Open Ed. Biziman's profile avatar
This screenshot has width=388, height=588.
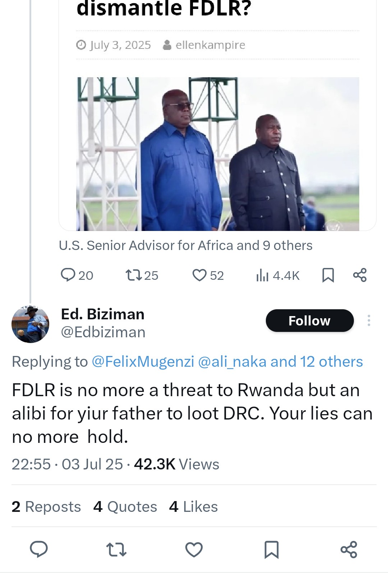pos(30,324)
